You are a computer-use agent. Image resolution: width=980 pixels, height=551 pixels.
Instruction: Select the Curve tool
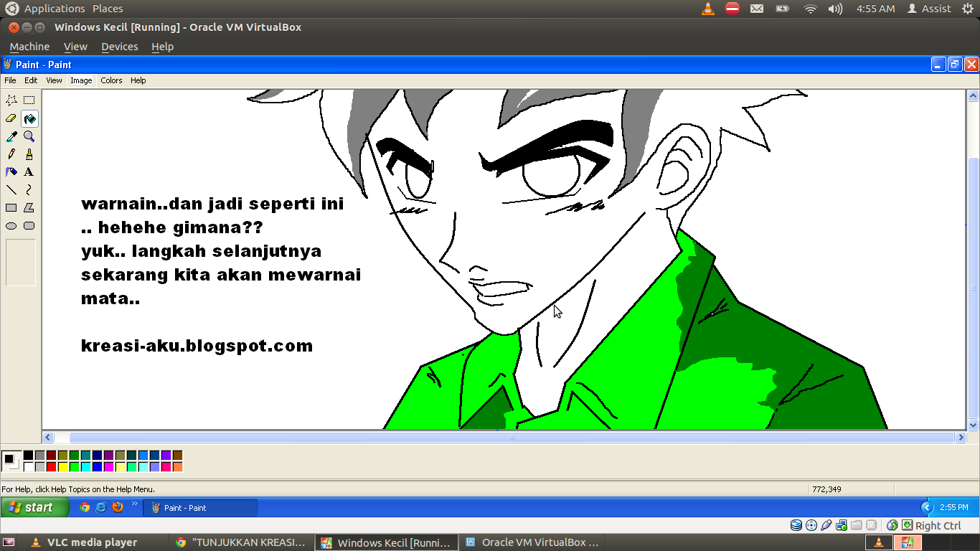click(x=29, y=190)
